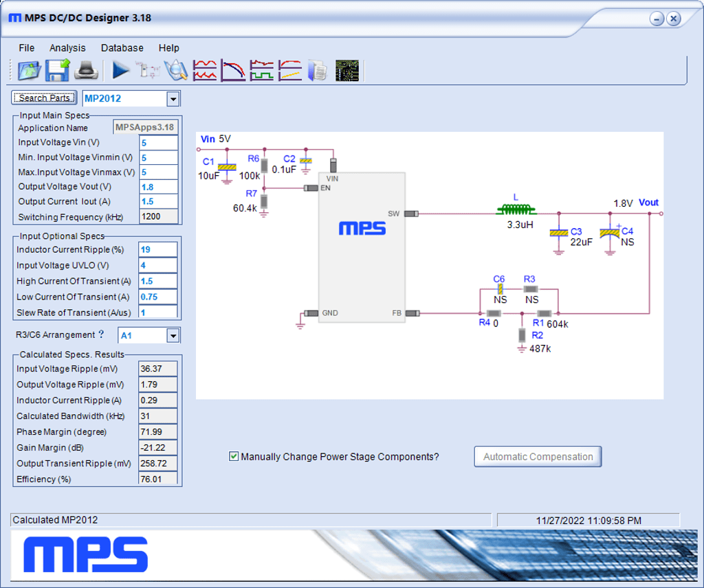Image resolution: width=704 pixels, height=588 pixels.
Task: Expand the MP2012 part dropdown
Action: point(172,99)
